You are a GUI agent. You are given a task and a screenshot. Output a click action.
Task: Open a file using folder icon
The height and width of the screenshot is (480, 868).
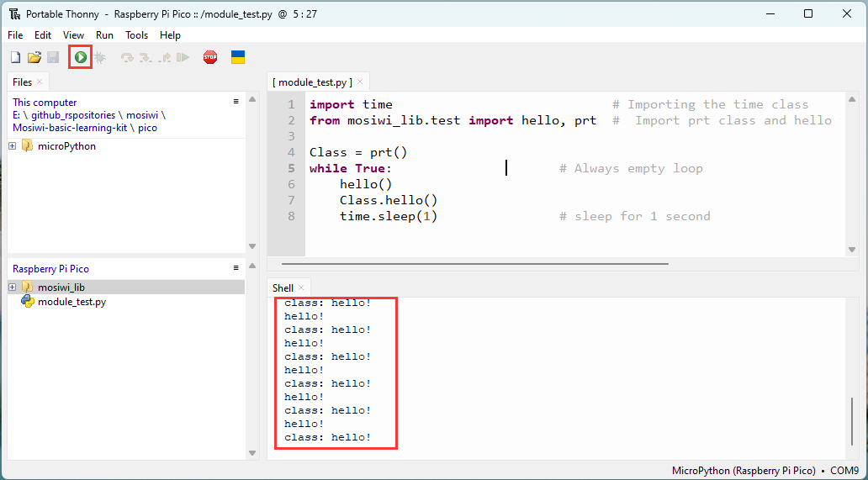point(34,57)
